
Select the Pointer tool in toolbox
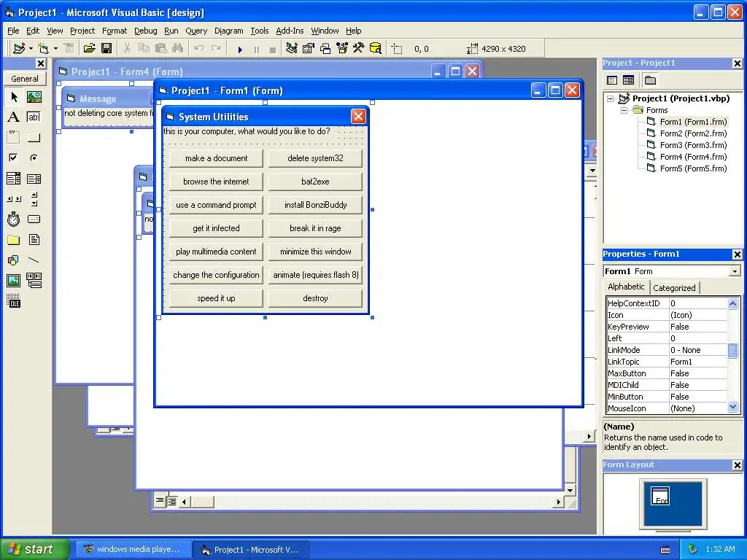pos(14,97)
